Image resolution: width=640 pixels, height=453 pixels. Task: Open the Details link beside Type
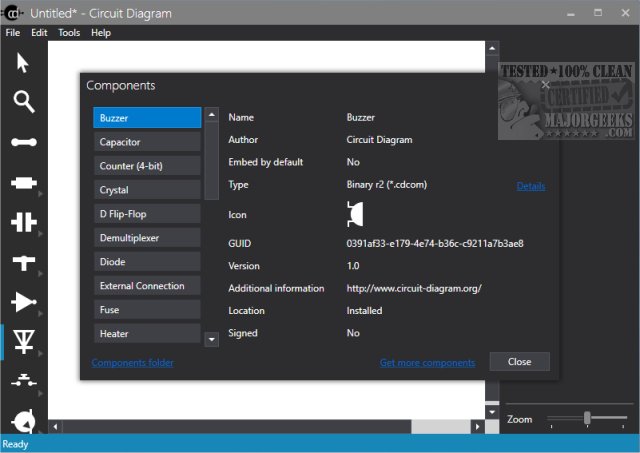pos(531,186)
